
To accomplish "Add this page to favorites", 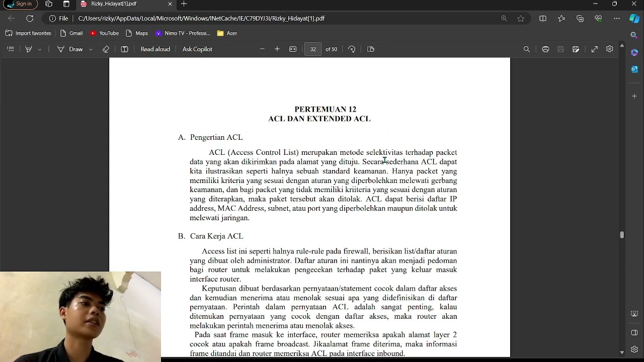I will click(521, 18).
